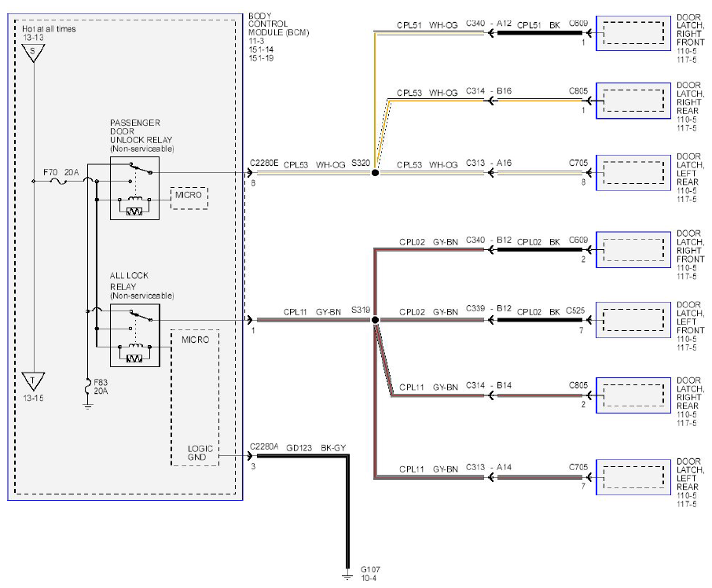
Task: Select the Passenger Door Unlock Relay label
Action: [x=141, y=135]
